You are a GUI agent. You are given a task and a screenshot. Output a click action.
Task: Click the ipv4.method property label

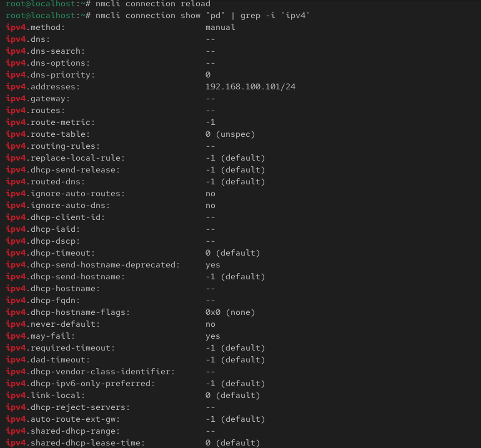[35, 27]
